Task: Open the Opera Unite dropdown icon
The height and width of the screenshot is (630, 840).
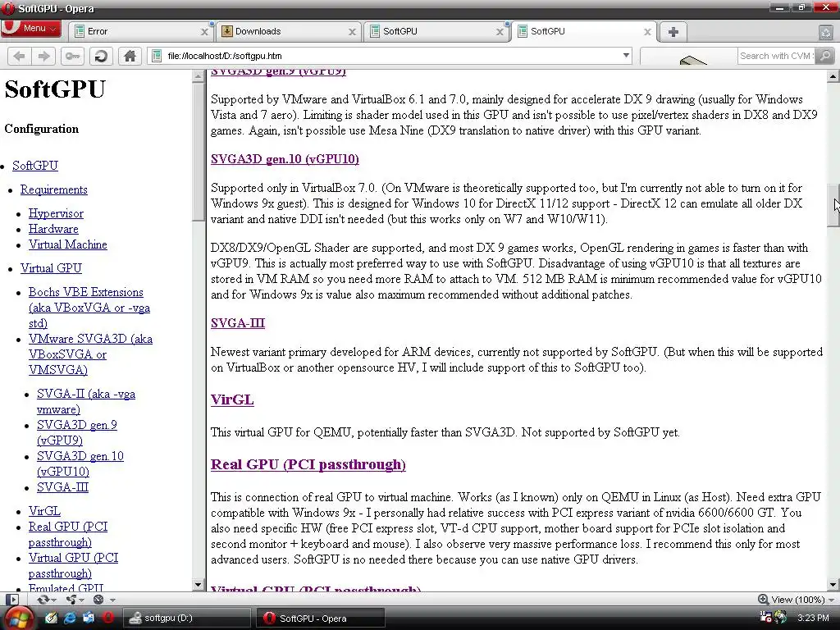Action: (x=71, y=600)
